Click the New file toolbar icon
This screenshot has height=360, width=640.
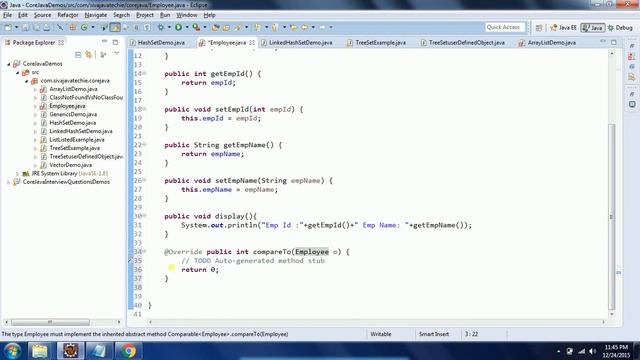point(8,27)
